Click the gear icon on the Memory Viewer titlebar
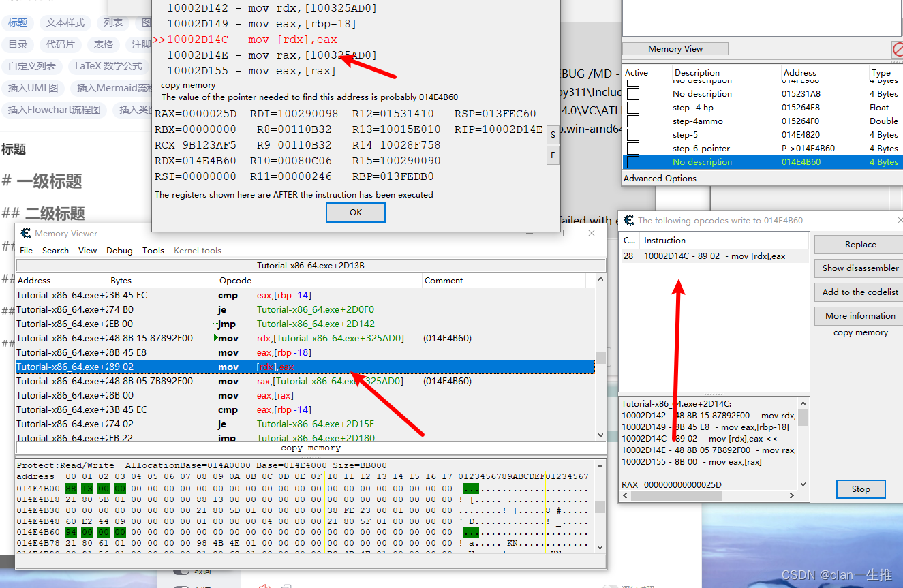903x588 pixels. [25, 233]
